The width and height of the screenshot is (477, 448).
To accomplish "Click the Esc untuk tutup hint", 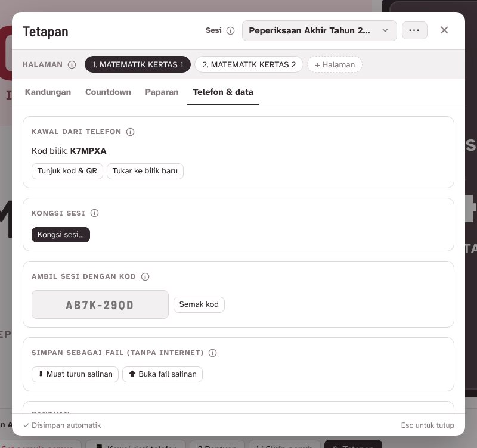I will click(428, 425).
